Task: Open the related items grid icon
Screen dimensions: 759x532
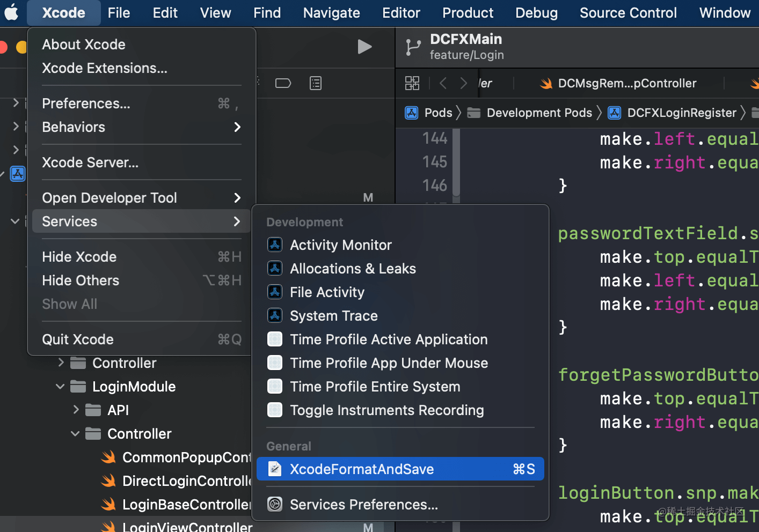Action: click(412, 83)
